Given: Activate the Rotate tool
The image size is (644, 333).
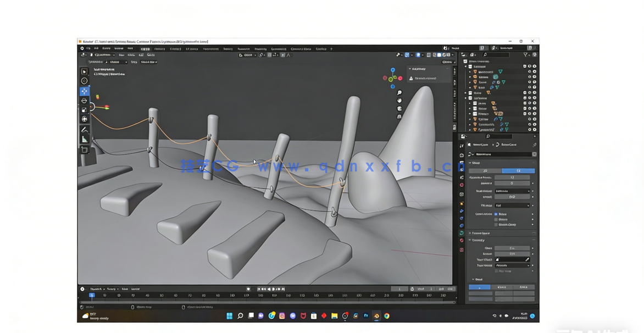Looking at the screenshot, I should pos(84,100).
